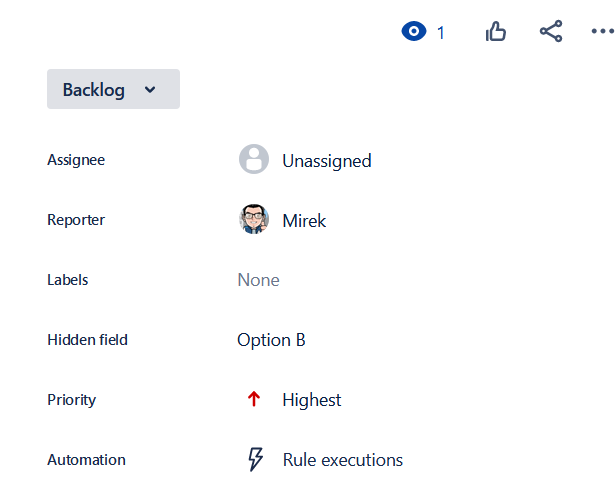The width and height of the screenshot is (615, 490).
Task: Open the Backlog status dropdown
Action: [x=95, y=90]
